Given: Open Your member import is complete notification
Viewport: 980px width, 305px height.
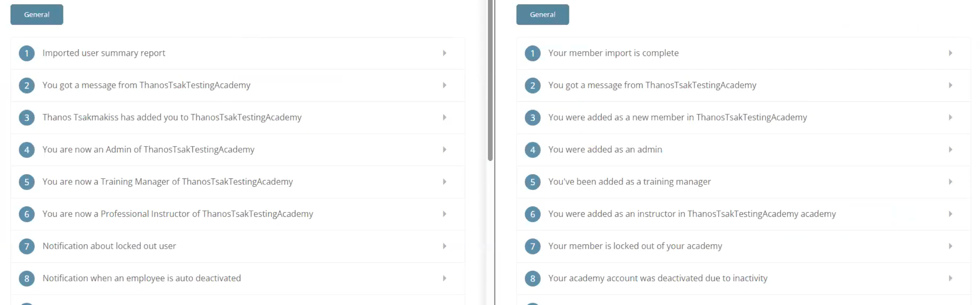Looking at the screenshot, I should point(613,53).
